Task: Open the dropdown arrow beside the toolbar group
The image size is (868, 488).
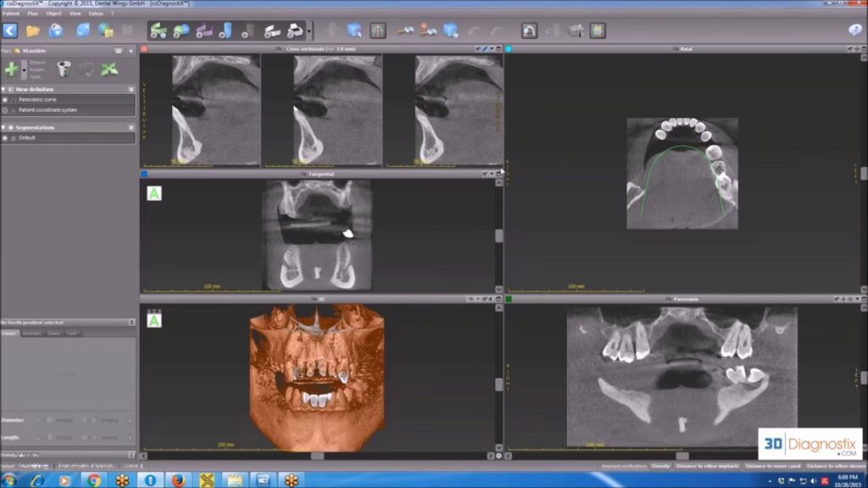Action: click(x=309, y=31)
